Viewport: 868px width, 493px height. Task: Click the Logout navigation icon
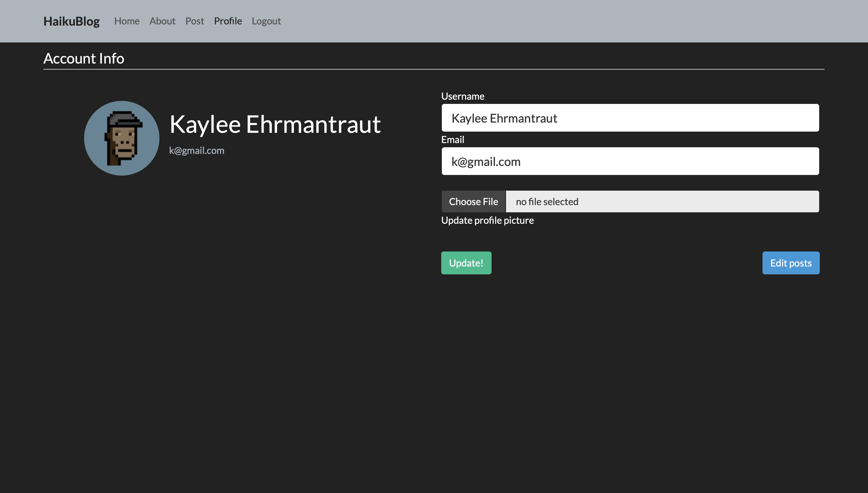coord(266,21)
